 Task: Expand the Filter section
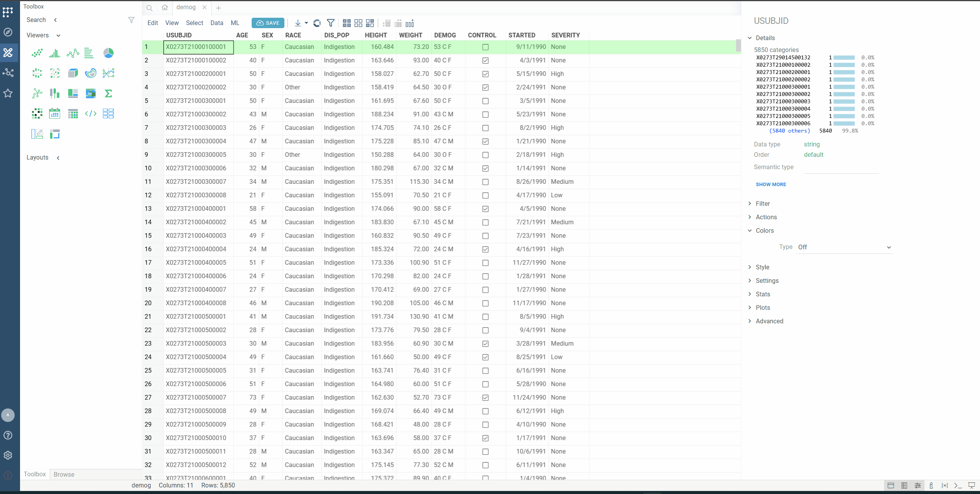tap(762, 203)
